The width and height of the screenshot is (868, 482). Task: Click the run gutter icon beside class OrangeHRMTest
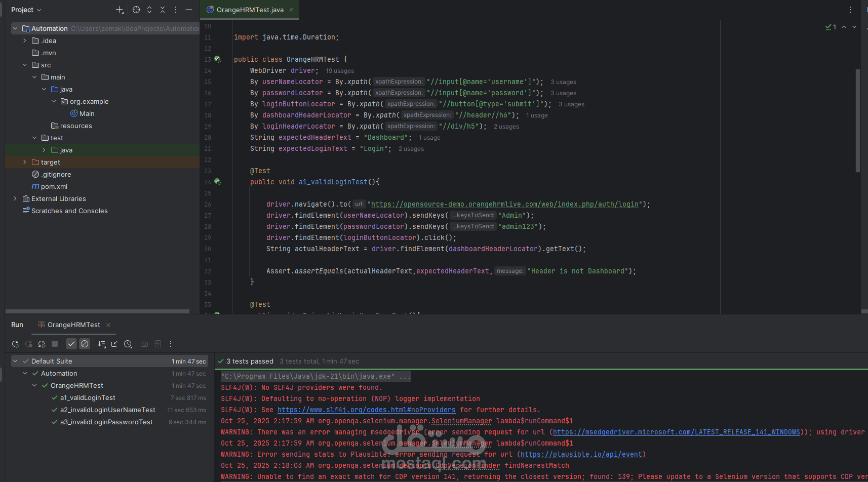pyautogui.click(x=218, y=59)
